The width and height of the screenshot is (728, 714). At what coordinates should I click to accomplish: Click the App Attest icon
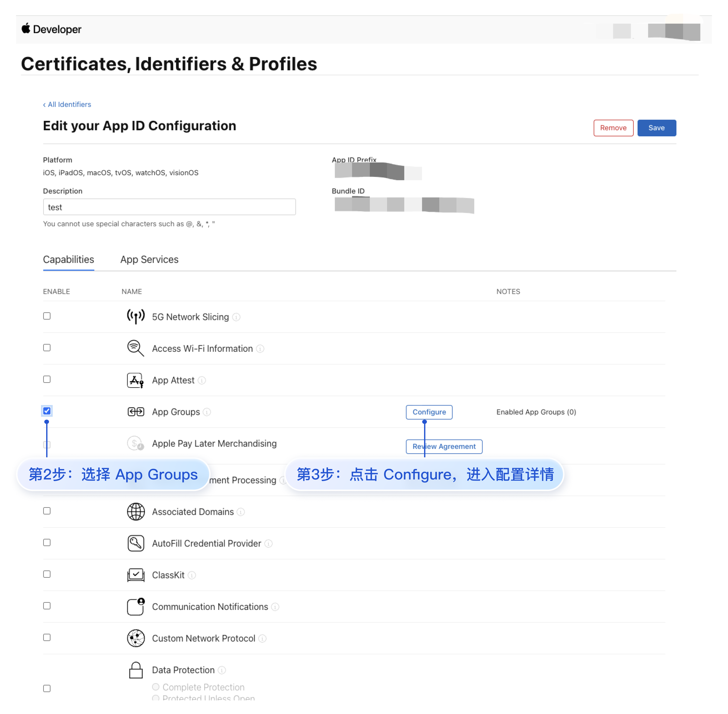(x=135, y=380)
